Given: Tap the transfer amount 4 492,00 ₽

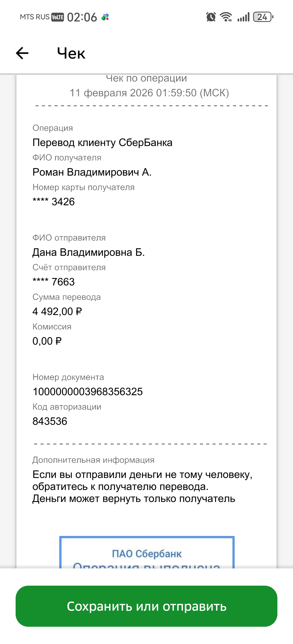Looking at the screenshot, I should pos(57,311).
